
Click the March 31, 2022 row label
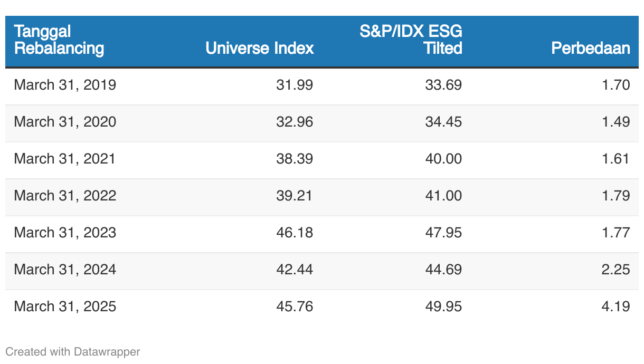pos(65,196)
